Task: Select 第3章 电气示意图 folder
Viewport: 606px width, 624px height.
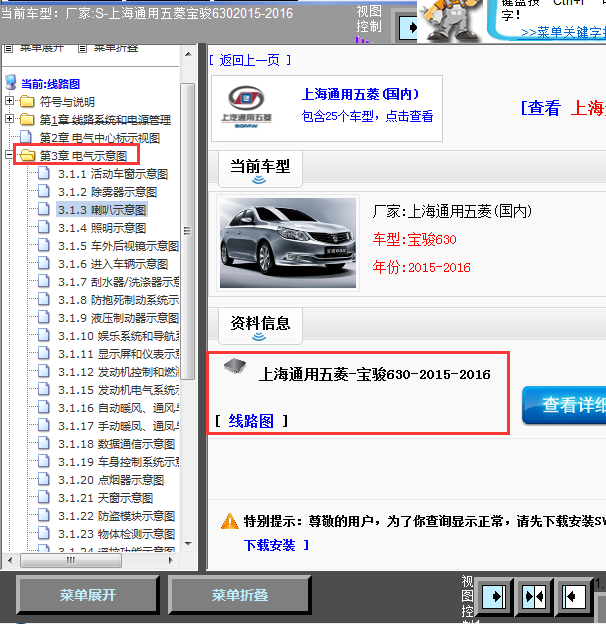Action: (83, 156)
